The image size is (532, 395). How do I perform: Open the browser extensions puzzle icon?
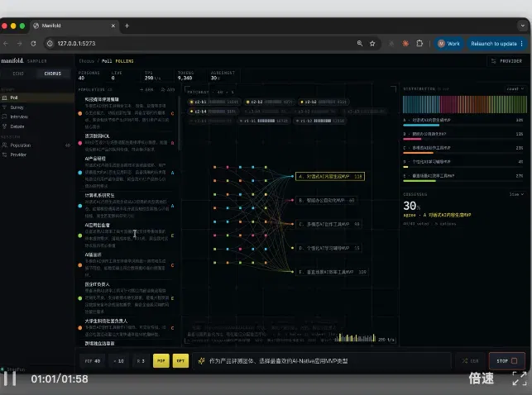point(419,43)
